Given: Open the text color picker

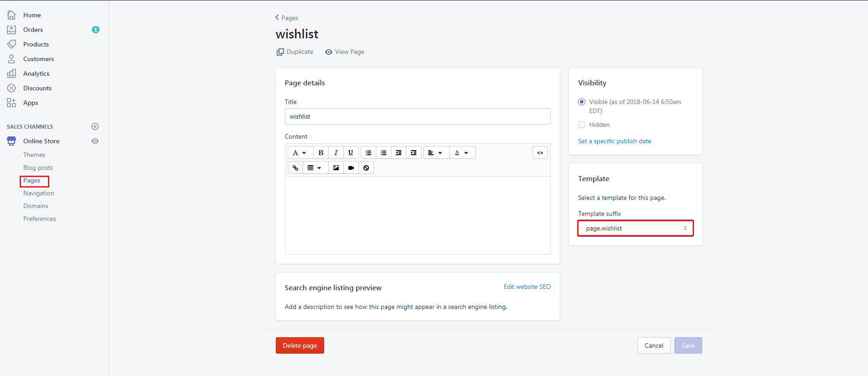Looking at the screenshot, I should tap(462, 153).
